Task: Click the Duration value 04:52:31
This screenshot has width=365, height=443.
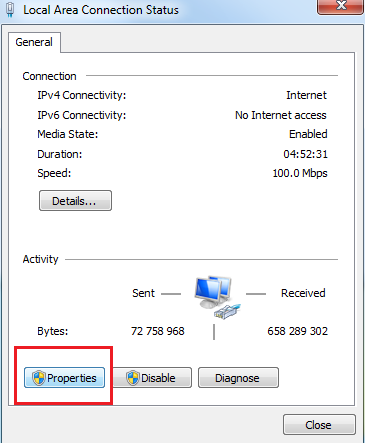Action: click(x=305, y=154)
